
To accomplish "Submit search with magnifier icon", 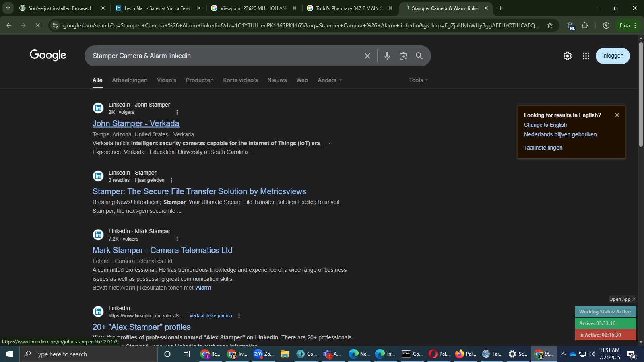I will click(419, 56).
